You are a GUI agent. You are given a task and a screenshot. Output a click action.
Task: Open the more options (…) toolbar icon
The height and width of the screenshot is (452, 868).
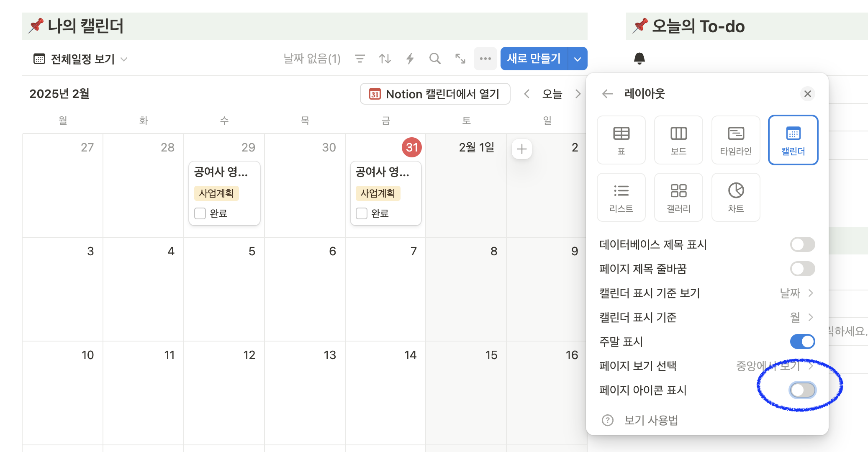point(485,59)
